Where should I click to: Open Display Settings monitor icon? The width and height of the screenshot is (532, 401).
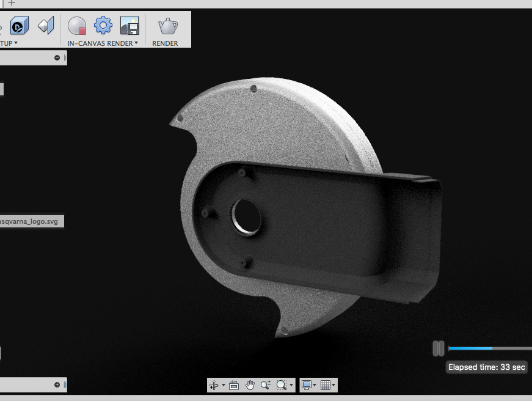307,385
